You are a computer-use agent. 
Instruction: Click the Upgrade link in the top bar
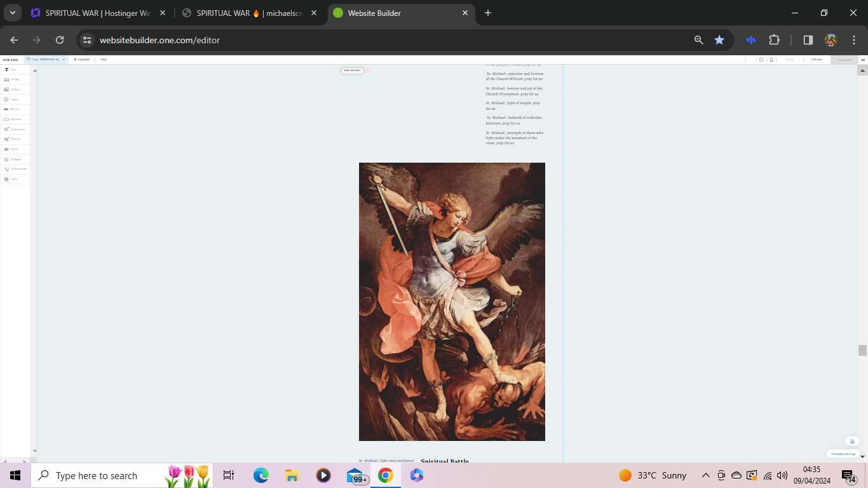(x=82, y=60)
